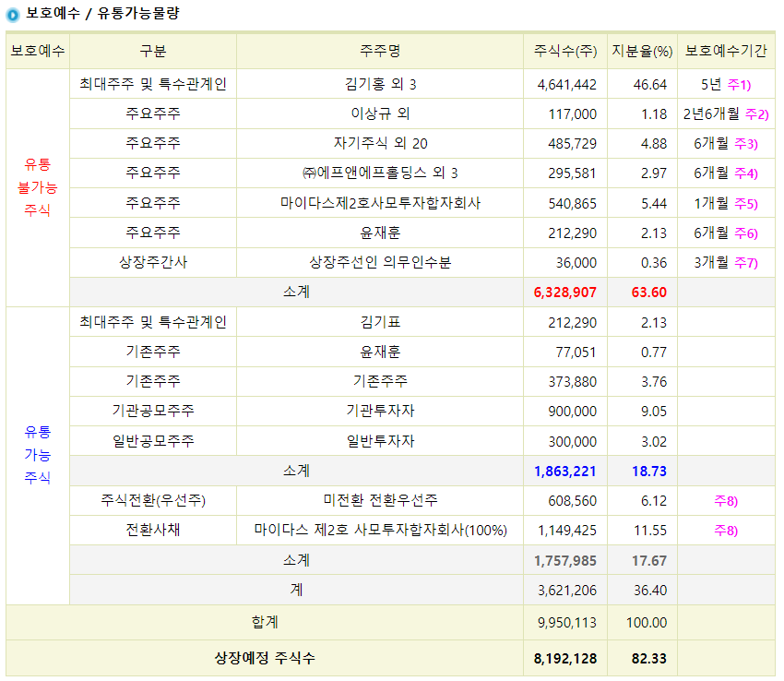Viewport: 784px width, 681px height.
Task: Select 상장주간사 category cell
Action: 153,262
